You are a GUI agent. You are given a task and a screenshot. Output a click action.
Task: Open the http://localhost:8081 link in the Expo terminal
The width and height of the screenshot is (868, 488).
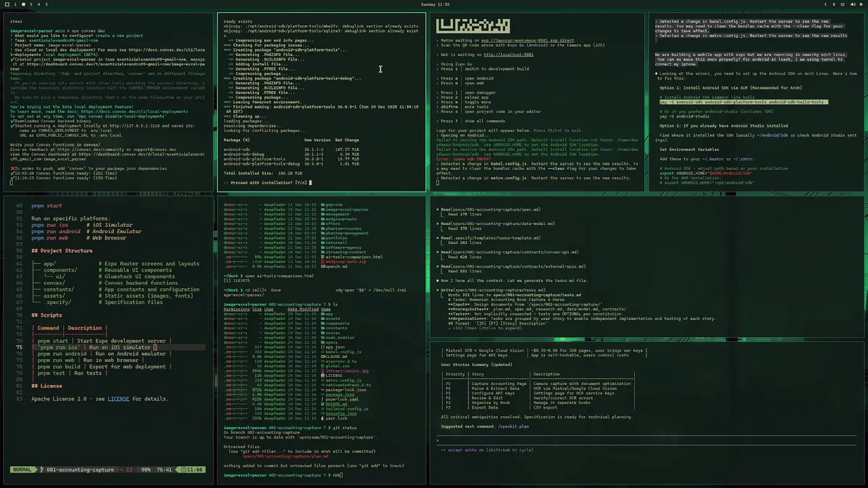click(x=509, y=54)
